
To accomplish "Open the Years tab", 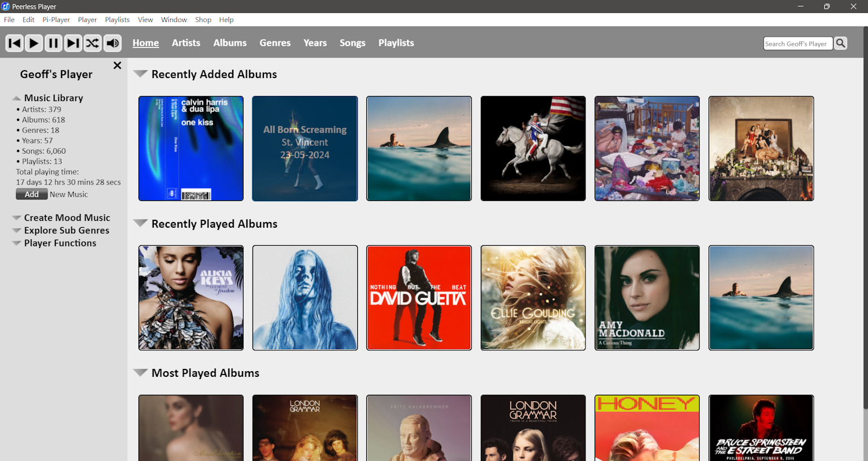I will click(x=315, y=43).
